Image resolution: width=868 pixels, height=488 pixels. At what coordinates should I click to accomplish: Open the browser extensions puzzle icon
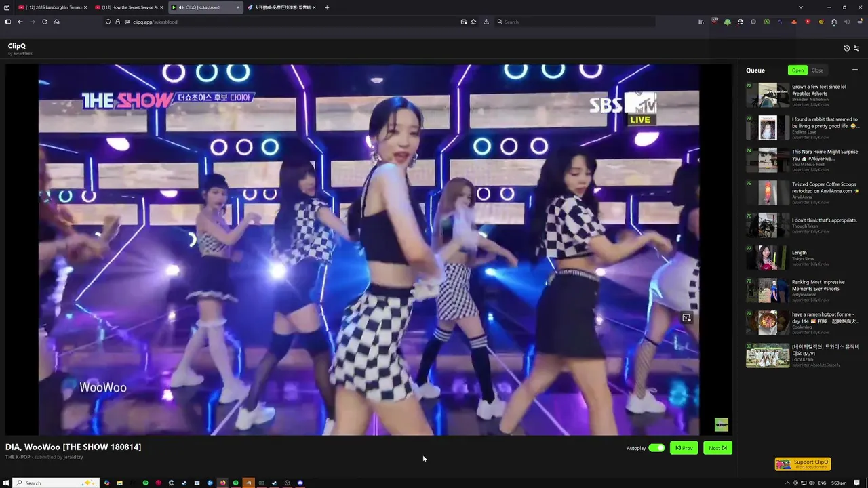coord(834,22)
